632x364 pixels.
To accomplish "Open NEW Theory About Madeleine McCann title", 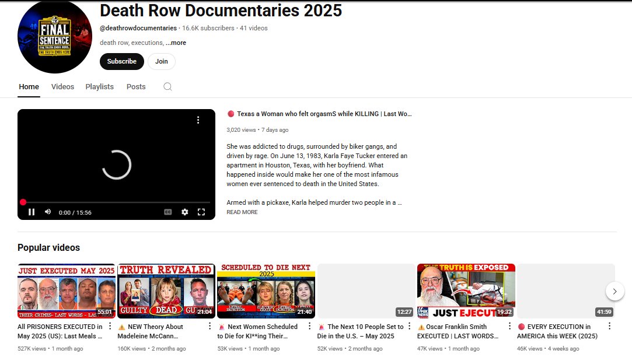I will pos(151,331).
